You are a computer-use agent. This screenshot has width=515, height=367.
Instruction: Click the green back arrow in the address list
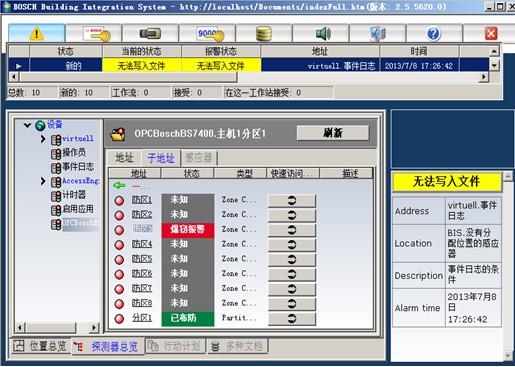(119, 185)
